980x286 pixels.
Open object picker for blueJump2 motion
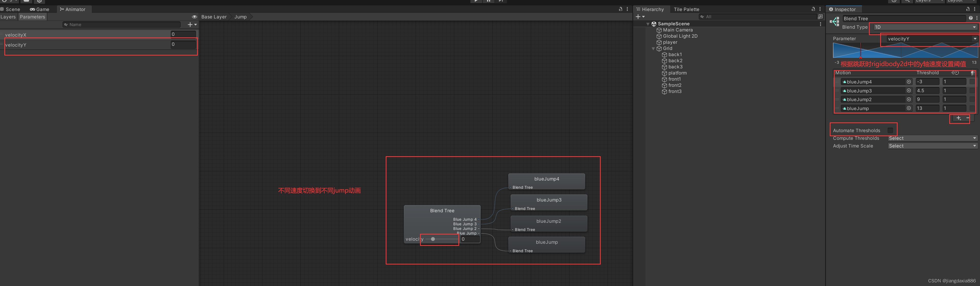click(x=909, y=99)
